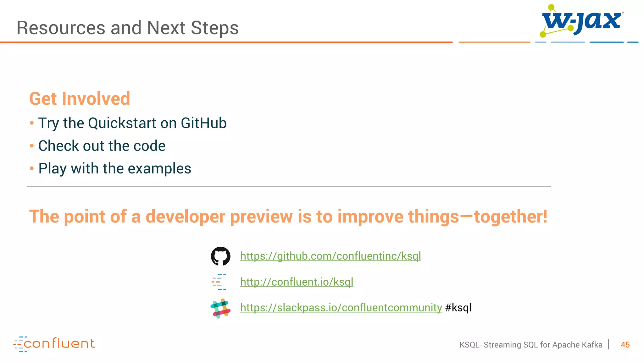Open the confluent.io/ksql link

coord(297,282)
